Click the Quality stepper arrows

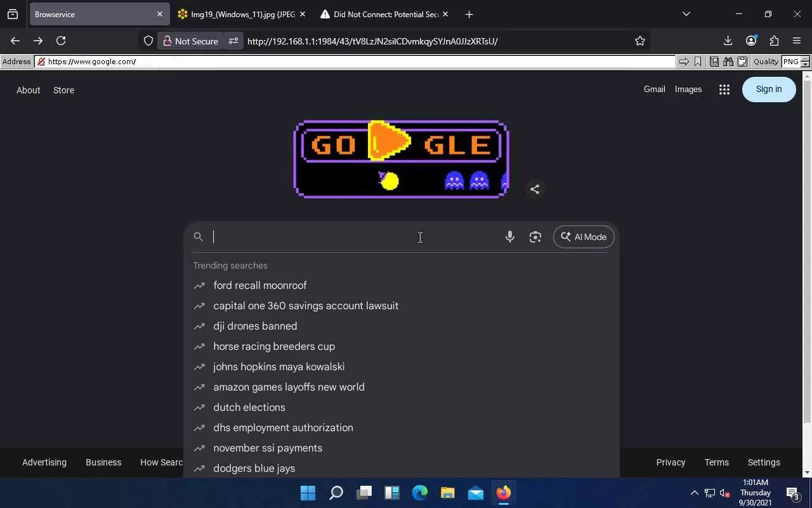(x=806, y=62)
